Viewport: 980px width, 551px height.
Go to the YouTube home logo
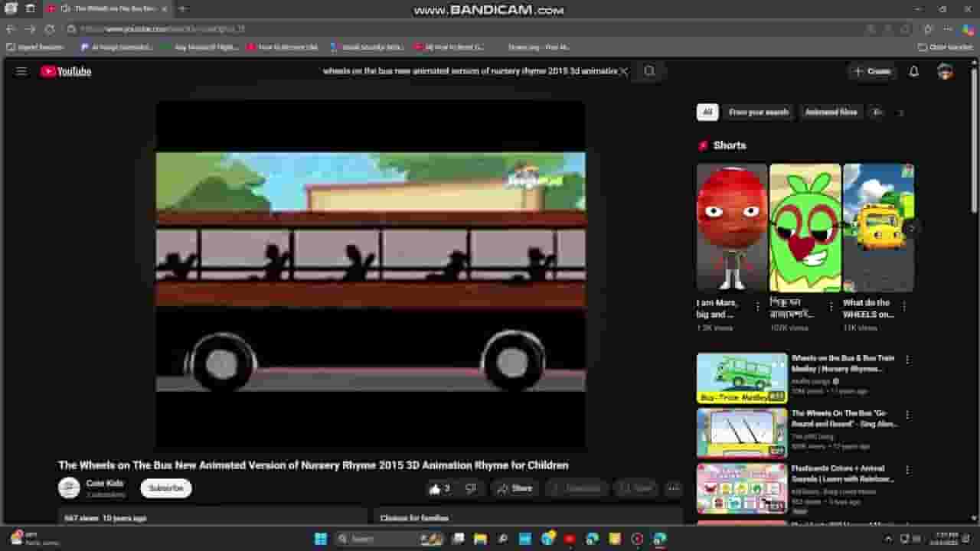[x=66, y=71]
